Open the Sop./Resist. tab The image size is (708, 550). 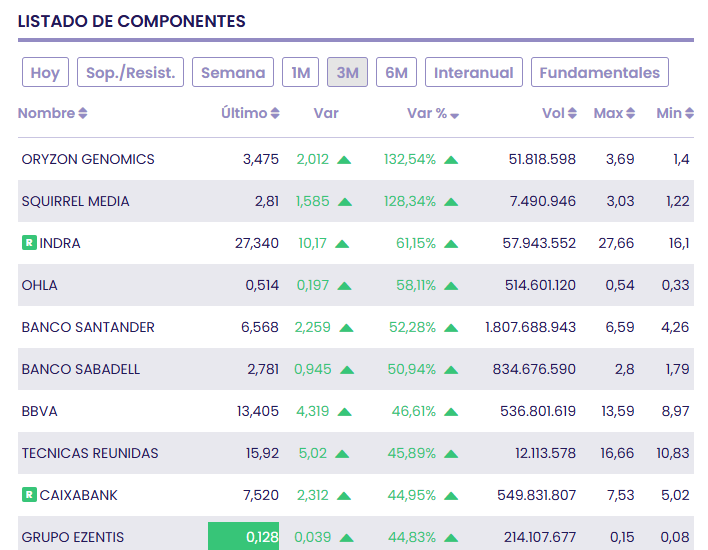[130, 72]
